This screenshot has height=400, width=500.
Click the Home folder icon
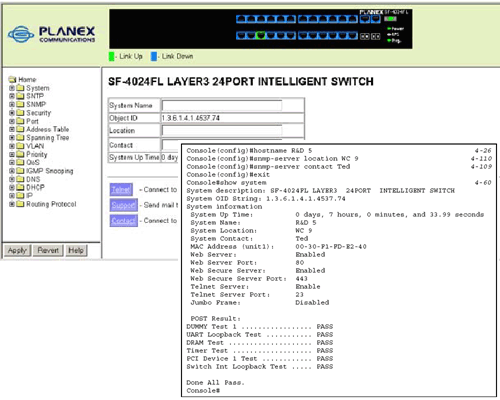coord(13,79)
